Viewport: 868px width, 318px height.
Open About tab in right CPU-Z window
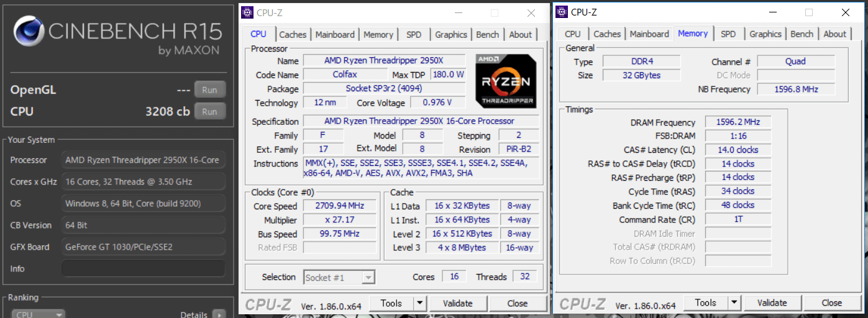[x=834, y=34]
